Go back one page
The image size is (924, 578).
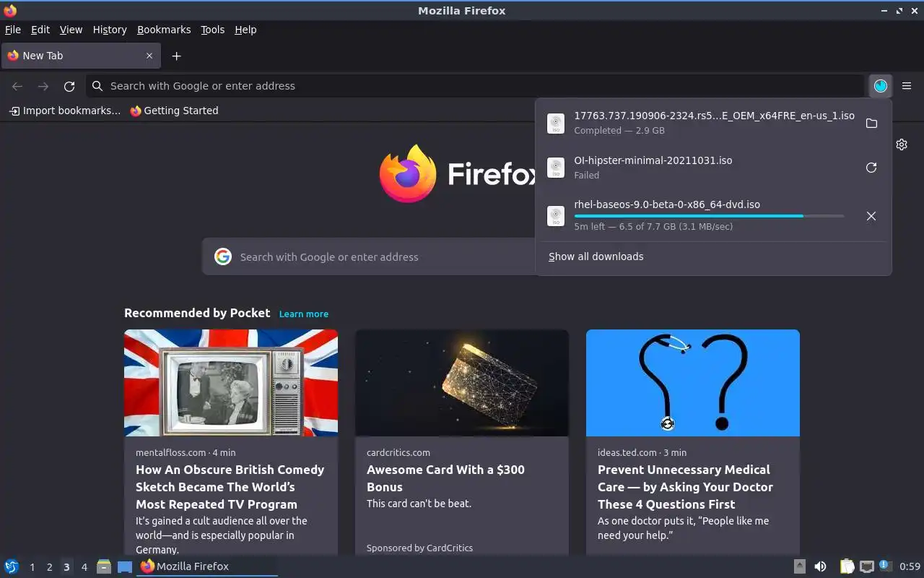(x=17, y=86)
